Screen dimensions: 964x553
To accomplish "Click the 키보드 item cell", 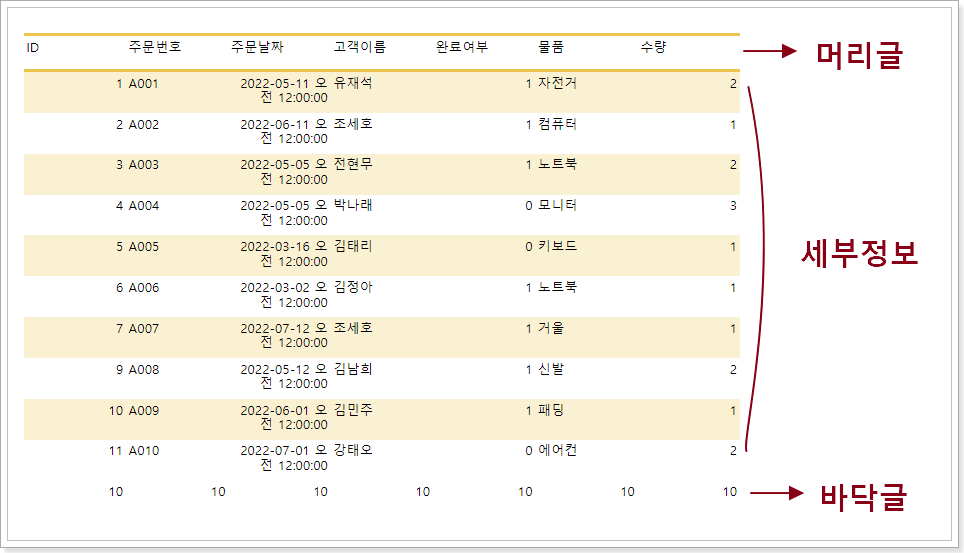I will [x=557, y=247].
